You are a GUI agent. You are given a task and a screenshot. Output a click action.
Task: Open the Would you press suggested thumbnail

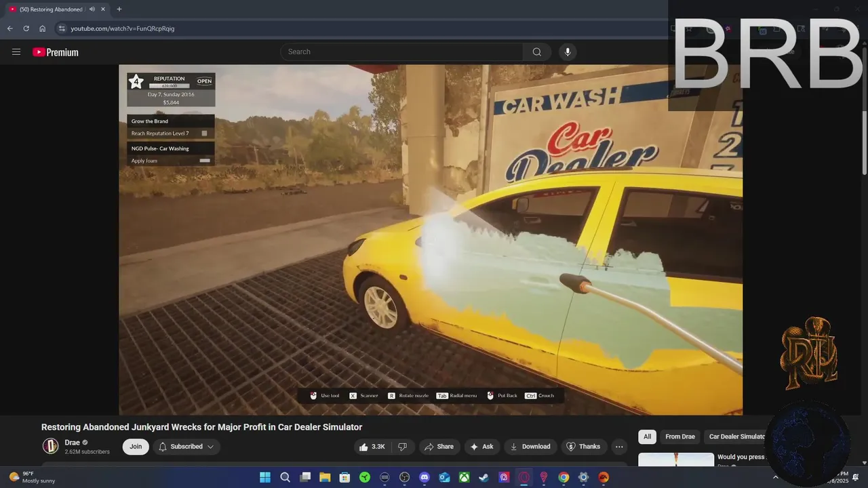pyautogui.click(x=676, y=460)
